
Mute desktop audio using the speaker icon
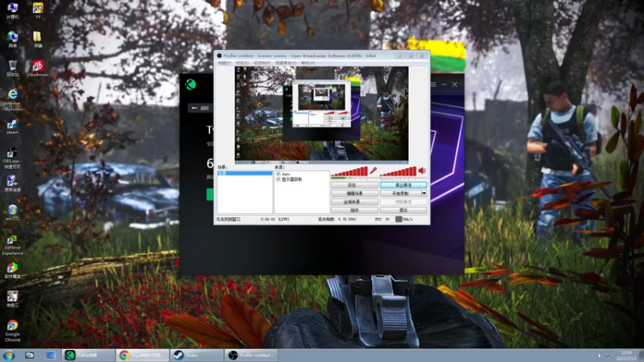[422, 171]
